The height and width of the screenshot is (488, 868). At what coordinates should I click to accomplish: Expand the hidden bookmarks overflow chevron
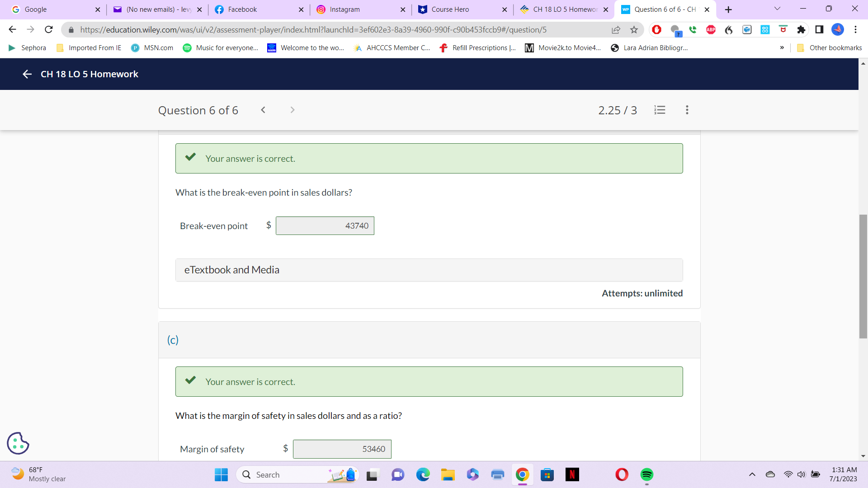pos(782,48)
